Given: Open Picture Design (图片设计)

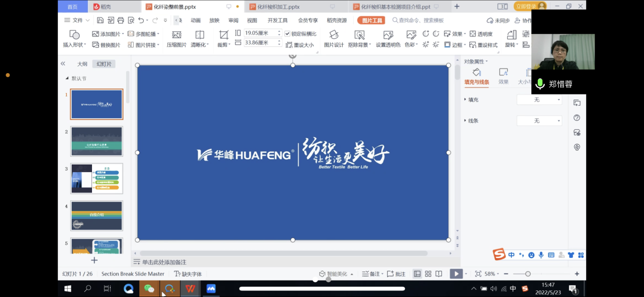Looking at the screenshot, I should coord(334,39).
